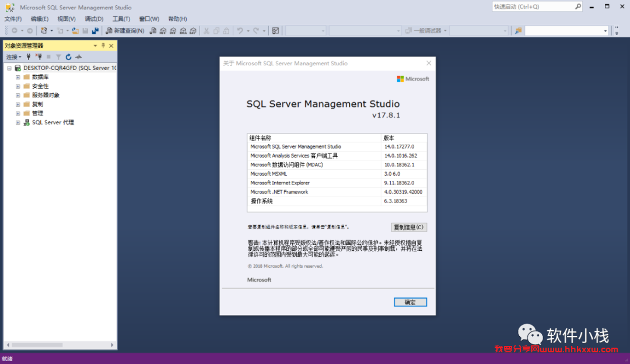Select the 操作系统 component row
Viewport: 630px width, 364px height.
coord(337,201)
